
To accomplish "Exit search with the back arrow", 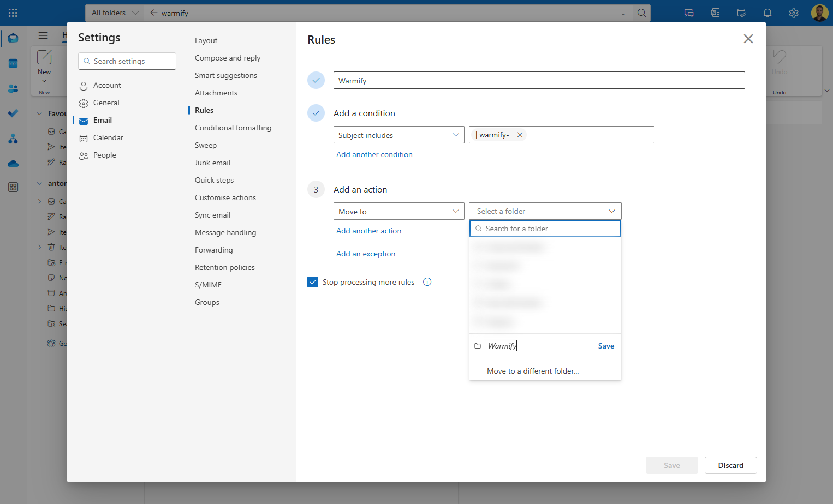I will tap(153, 13).
